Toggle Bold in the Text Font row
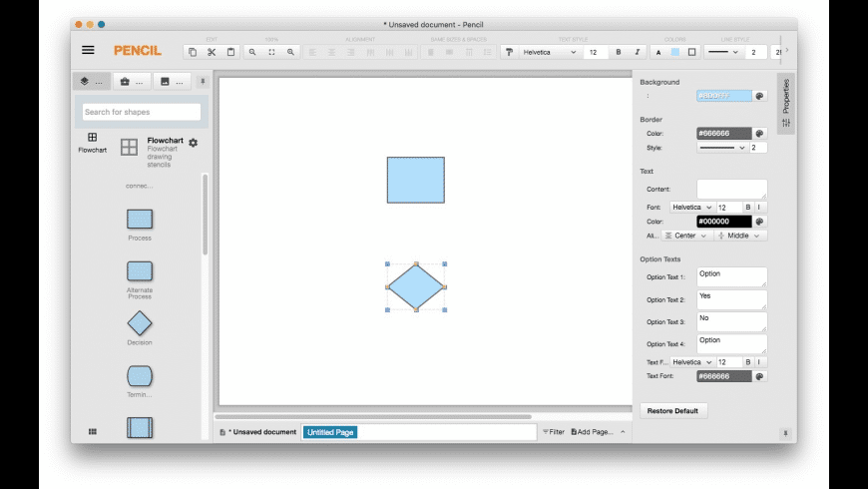Screen dimensions: 868x489 point(748,208)
